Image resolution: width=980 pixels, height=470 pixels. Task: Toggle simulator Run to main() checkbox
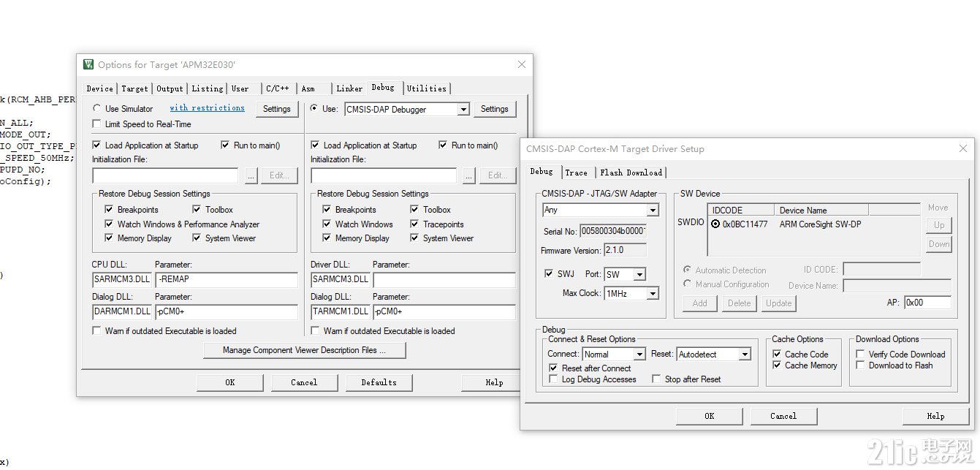coord(226,145)
